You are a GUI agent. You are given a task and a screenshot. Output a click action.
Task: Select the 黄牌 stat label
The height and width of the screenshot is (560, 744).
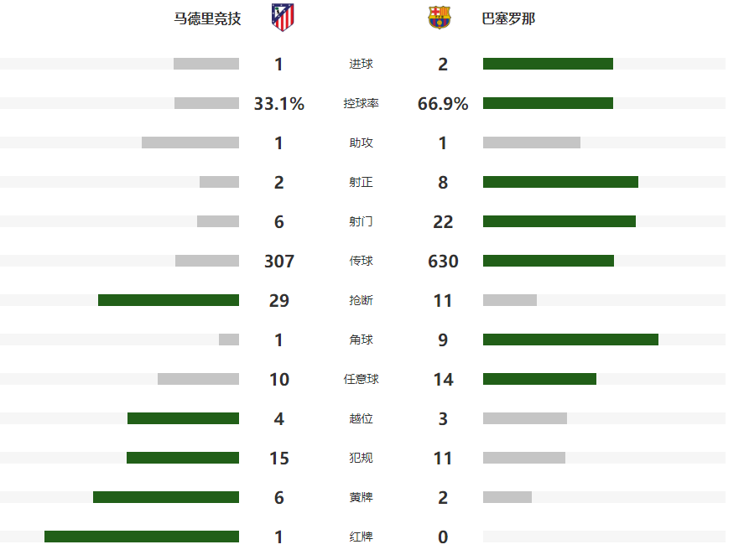pyautogui.click(x=361, y=498)
